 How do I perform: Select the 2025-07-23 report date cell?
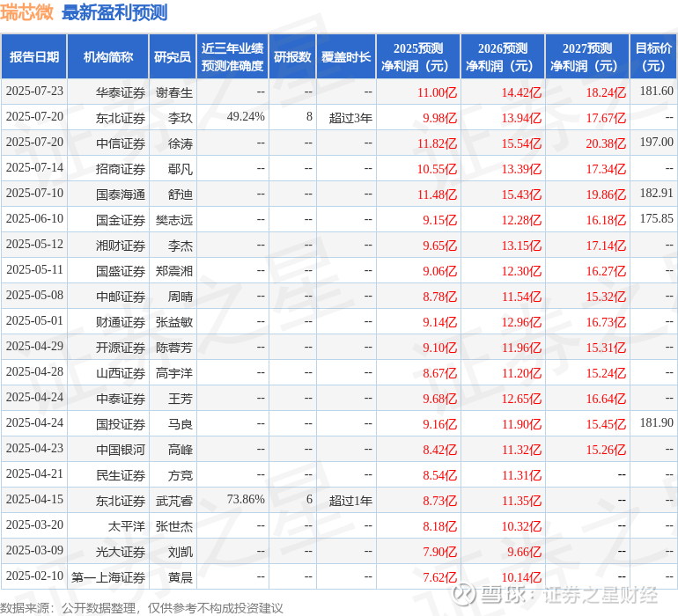[34, 92]
